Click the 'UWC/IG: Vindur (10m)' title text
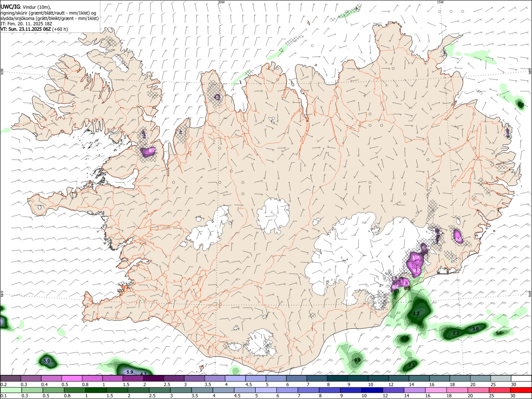The image size is (532, 399). click(25, 7)
